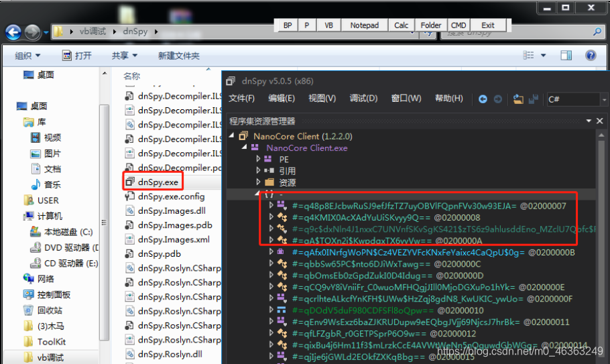Click the Explorer help icon

[x=591, y=55]
